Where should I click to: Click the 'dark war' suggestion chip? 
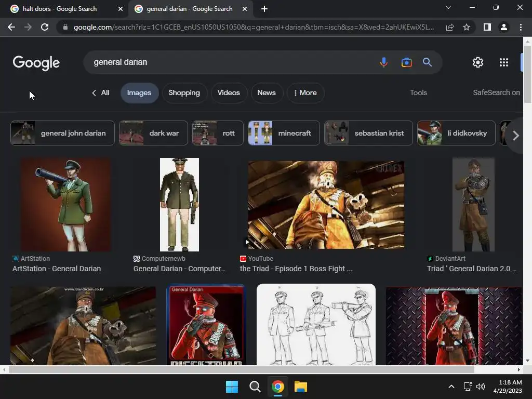(153, 133)
